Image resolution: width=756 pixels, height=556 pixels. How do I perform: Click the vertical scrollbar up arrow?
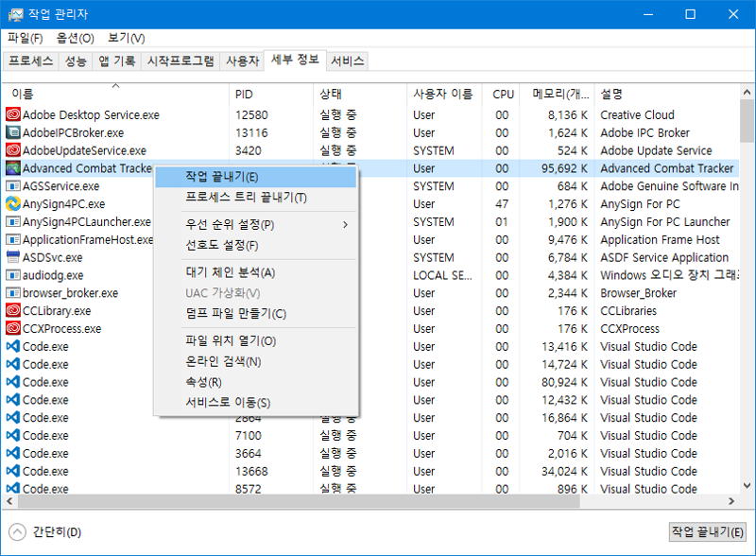pyautogui.click(x=747, y=92)
